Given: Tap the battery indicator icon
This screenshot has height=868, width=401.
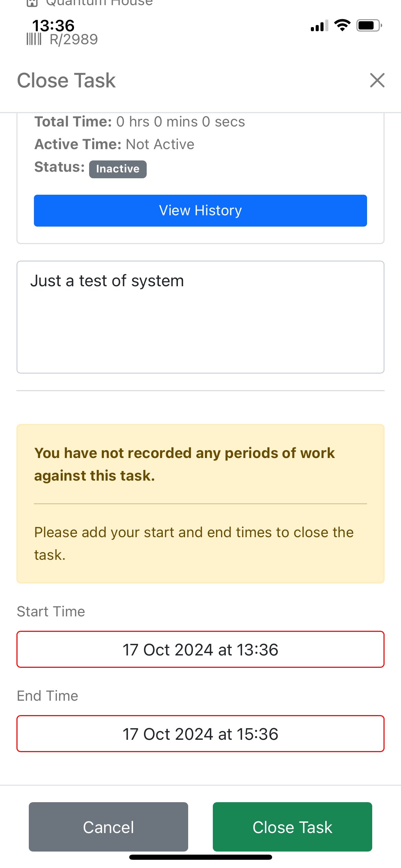Looking at the screenshot, I should [368, 25].
